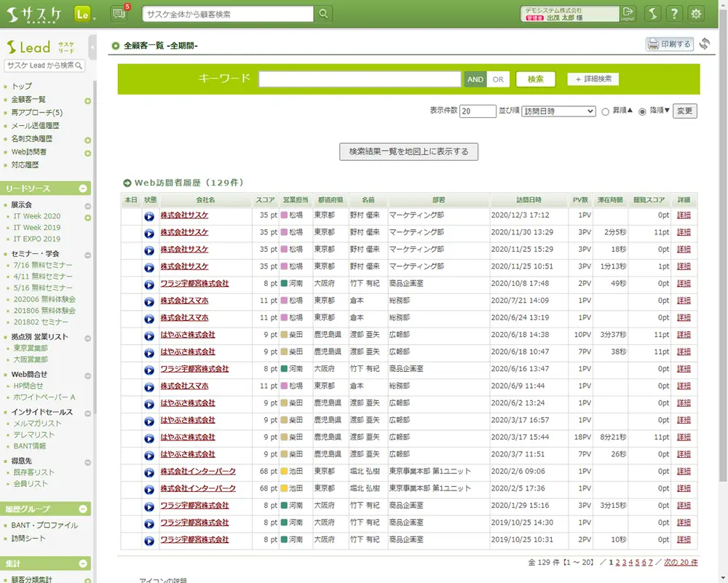Toggle keyword search mode to OR
The height and width of the screenshot is (583, 728).
pos(498,79)
